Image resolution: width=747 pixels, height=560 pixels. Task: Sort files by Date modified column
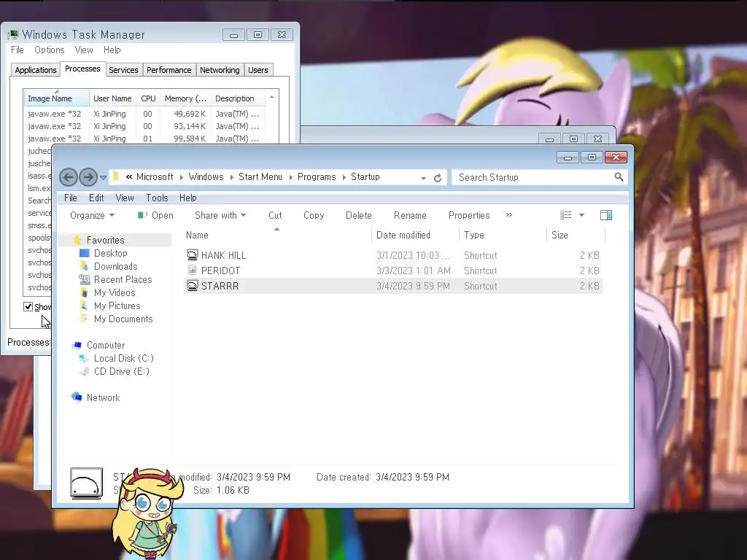403,236
